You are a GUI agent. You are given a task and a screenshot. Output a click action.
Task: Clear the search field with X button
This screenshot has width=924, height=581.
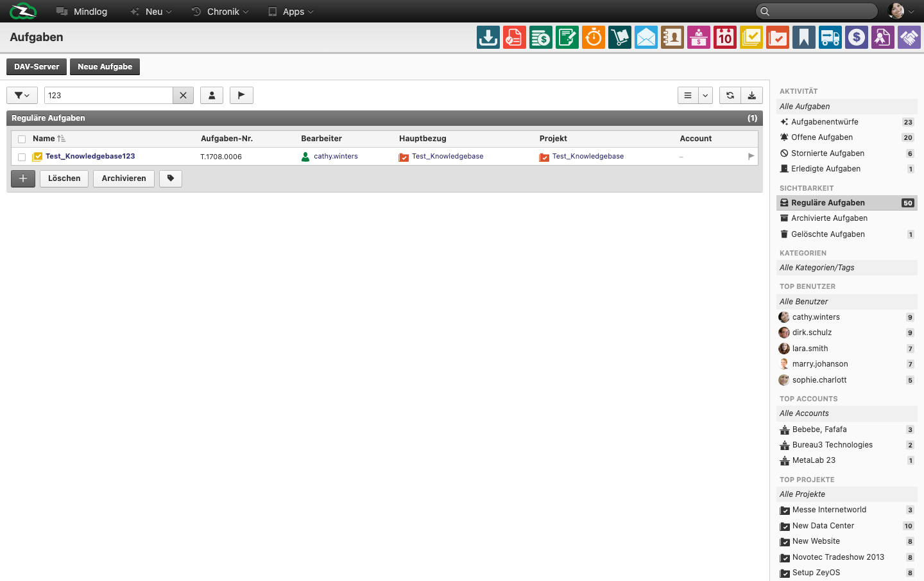click(183, 95)
